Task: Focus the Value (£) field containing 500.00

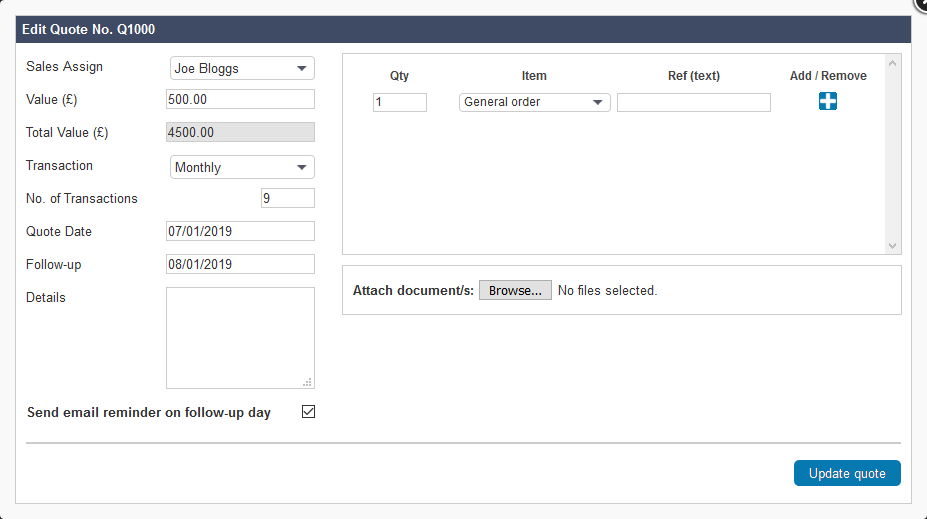Action: tap(240, 99)
